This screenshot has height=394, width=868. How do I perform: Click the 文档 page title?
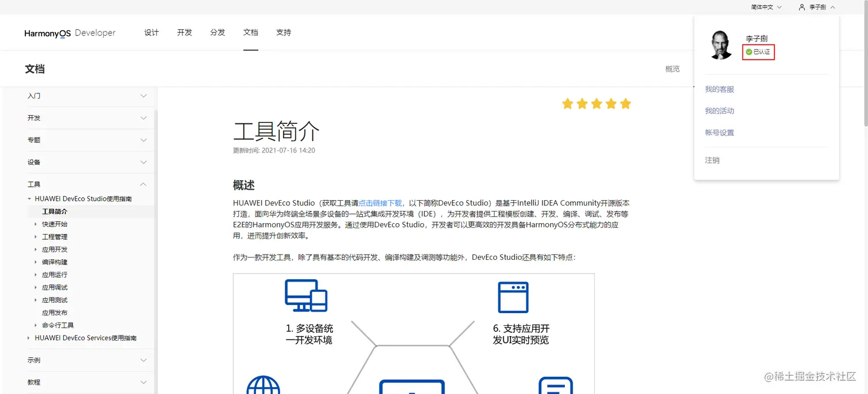[x=34, y=69]
